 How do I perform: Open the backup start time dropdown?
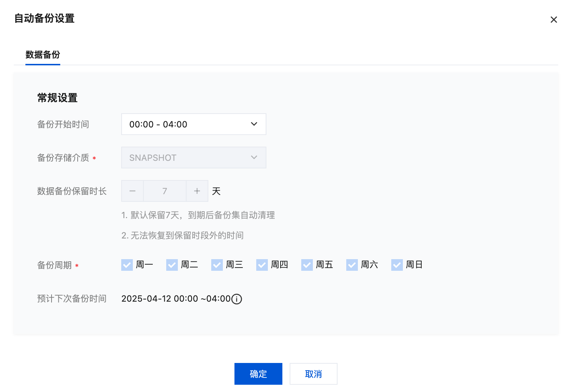pos(193,124)
